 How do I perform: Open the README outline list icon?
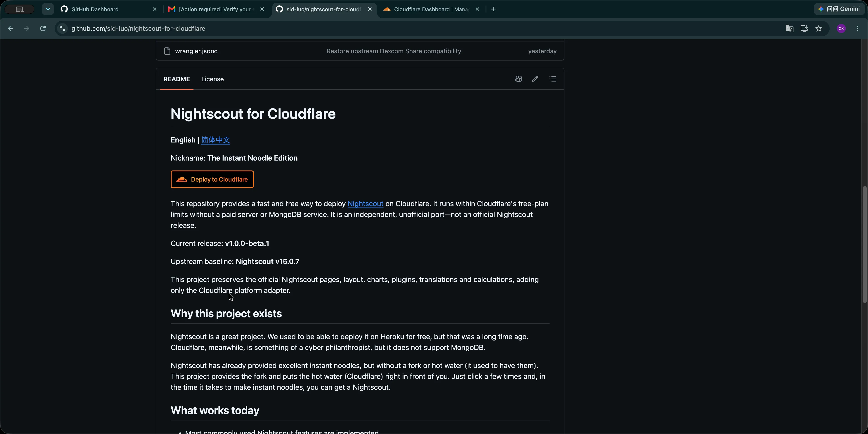[553, 79]
